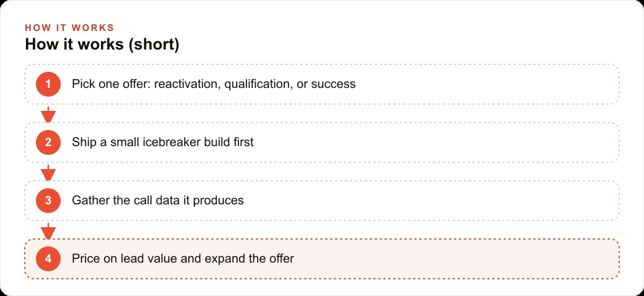This screenshot has width=644, height=296.
Task: Click the arrow pointing to step 4
Action: pyautogui.click(x=48, y=231)
